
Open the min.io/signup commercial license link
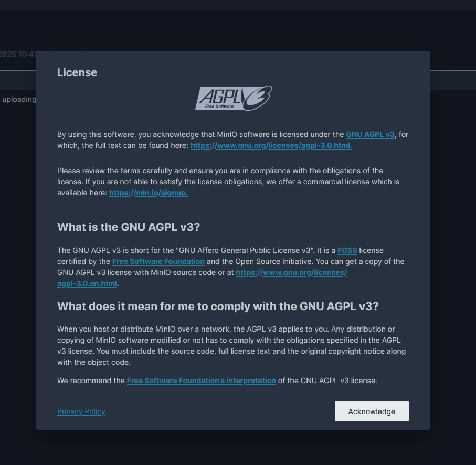click(148, 193)
